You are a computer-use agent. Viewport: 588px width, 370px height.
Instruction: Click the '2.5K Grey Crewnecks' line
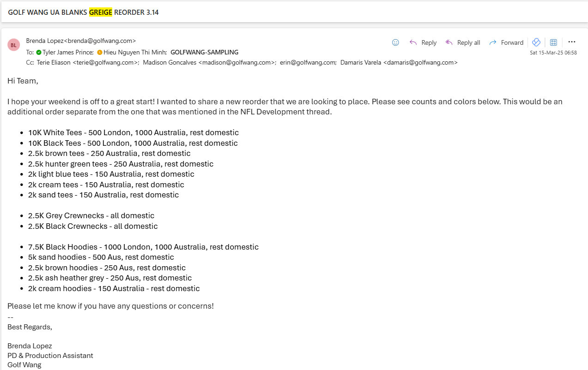[x=91, y=215]
